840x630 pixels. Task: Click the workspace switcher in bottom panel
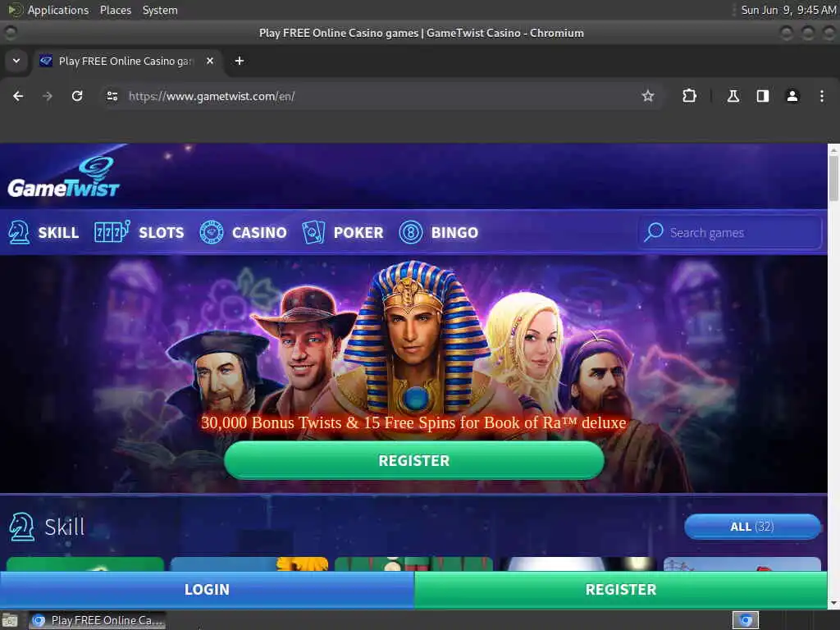pyautogui.click(x=745, y=620)
